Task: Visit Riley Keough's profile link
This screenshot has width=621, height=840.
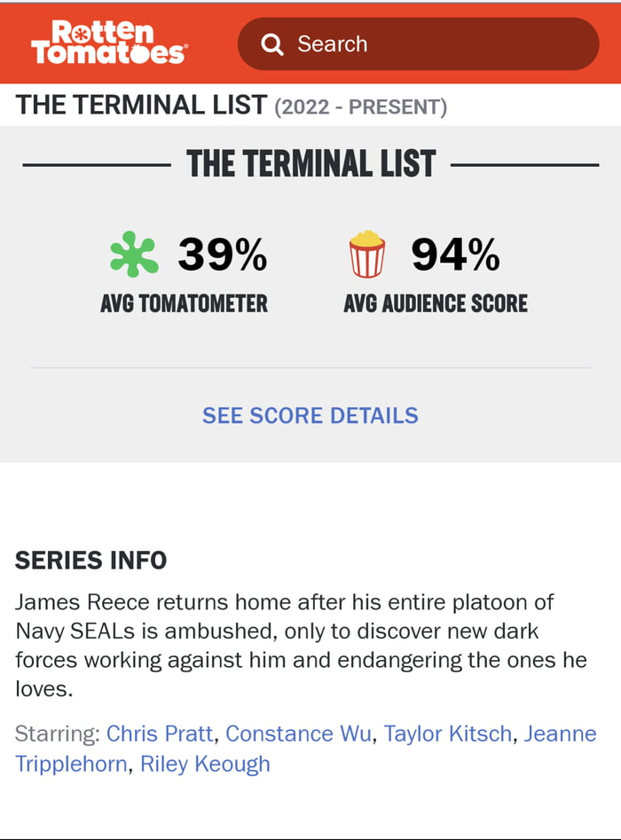Action: (x=206, y=764)
